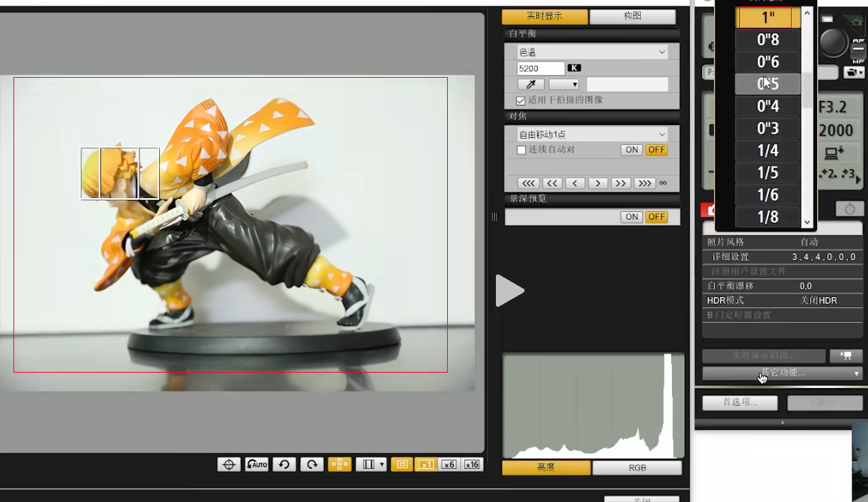868x502 pixels.
Task: Choose shutter speed 0"6
Action: coord(768,62)
